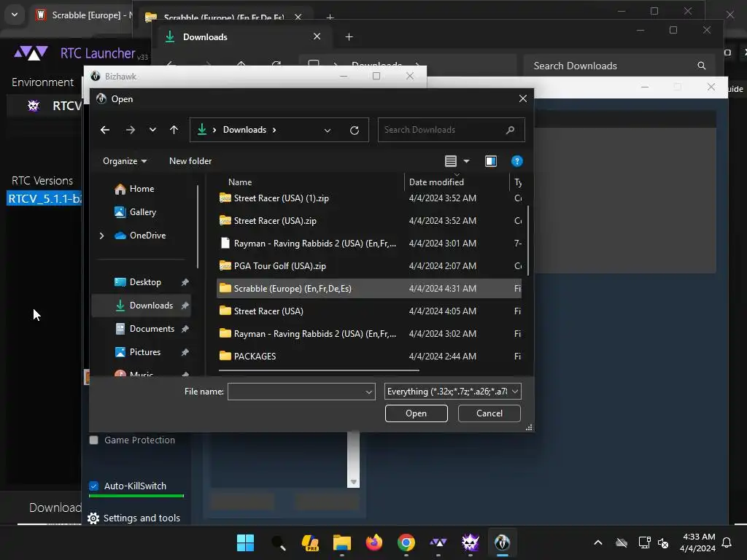Image resolution: width=747 pixels, height=560 pixels.
Task: Open Settings and tools
Action: click(x=134, y=518)
